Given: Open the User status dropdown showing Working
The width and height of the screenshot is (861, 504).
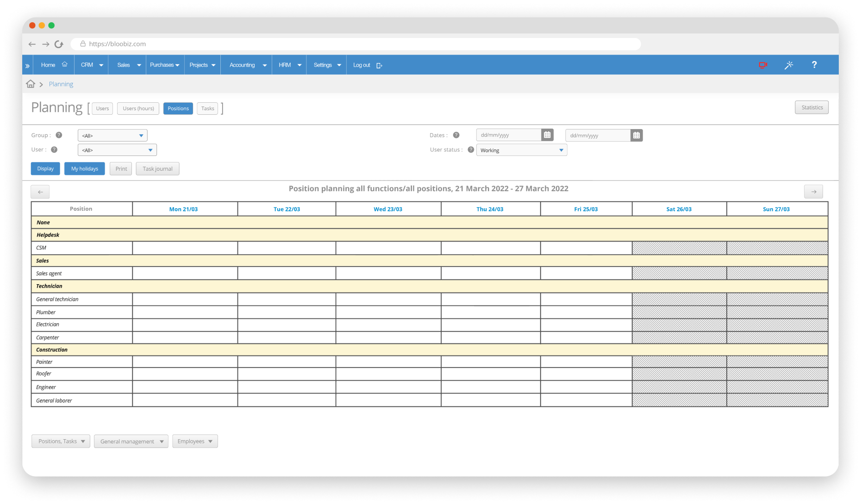Looking at the screenshot, I should (x=522, y=150).
